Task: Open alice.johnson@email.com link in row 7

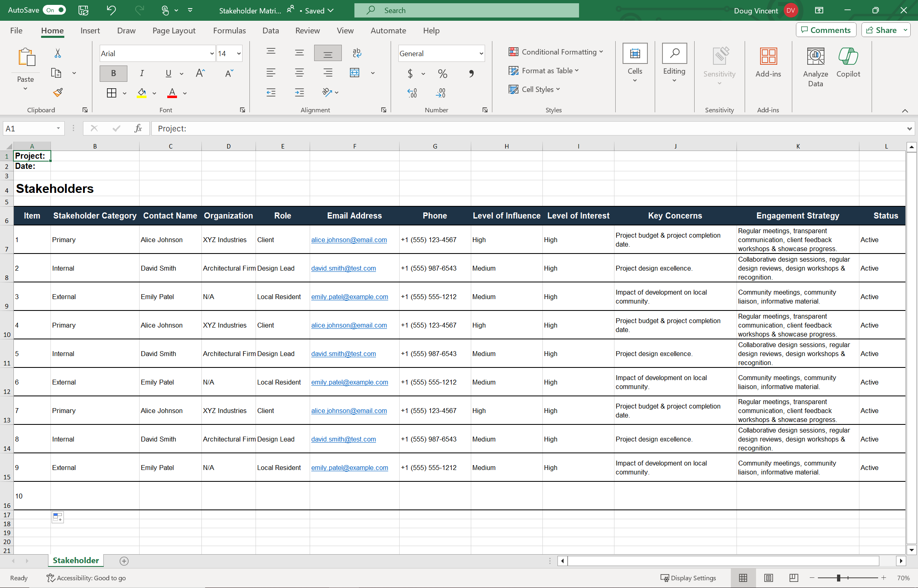Action: click(x=349, y=240)
